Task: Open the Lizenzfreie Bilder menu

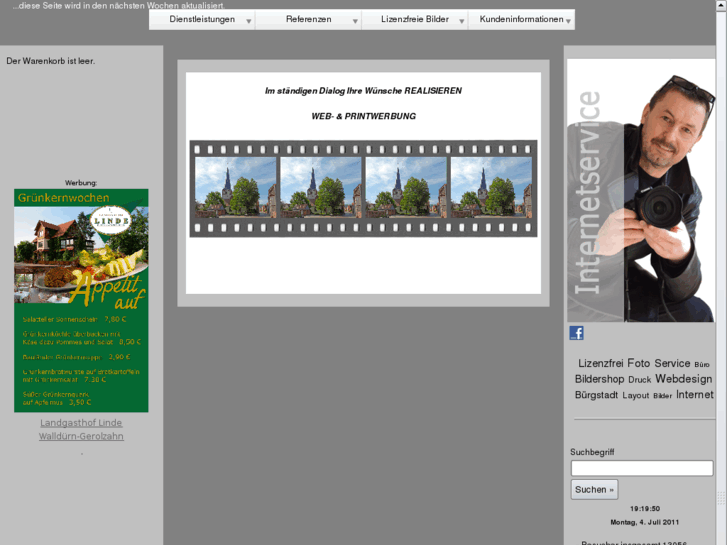Action: click(x=415, y=19)
